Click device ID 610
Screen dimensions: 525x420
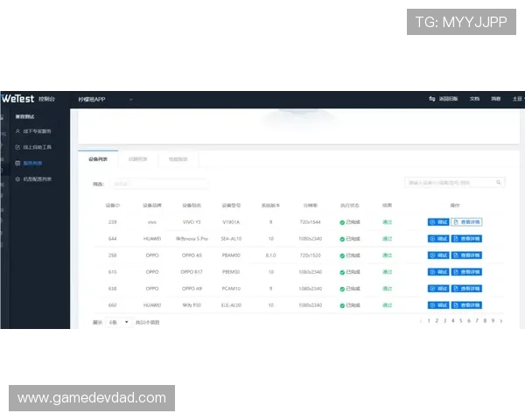pos(113,272)
